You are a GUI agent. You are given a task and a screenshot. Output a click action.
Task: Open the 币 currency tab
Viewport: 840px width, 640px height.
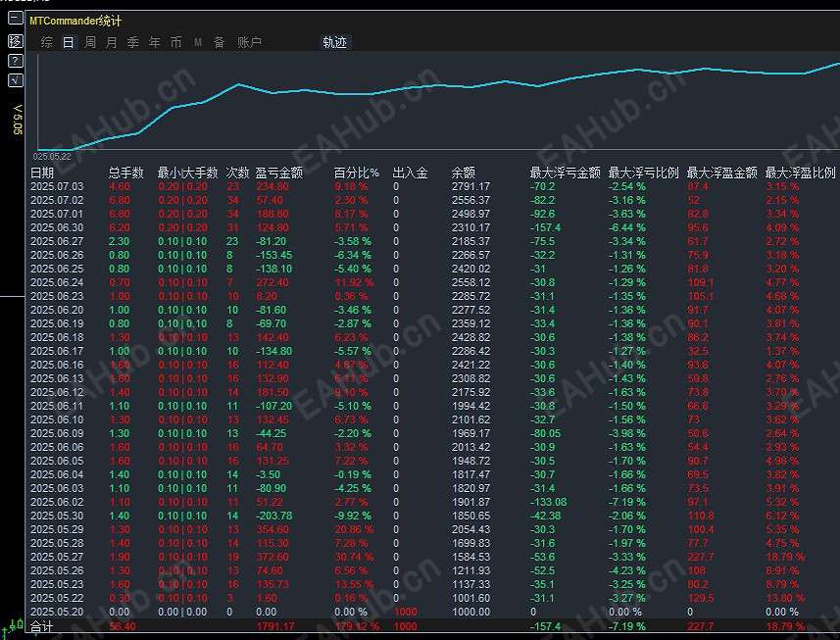pos(175,42)
